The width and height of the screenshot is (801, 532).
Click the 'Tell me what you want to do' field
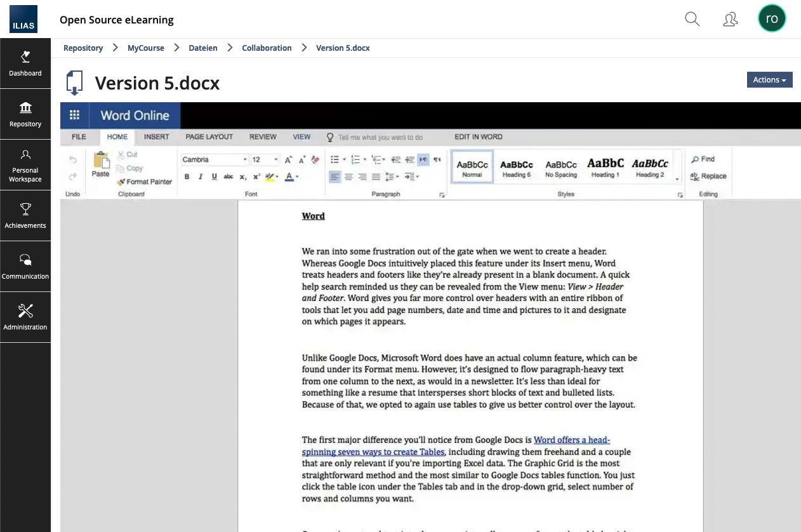coord(380,137)
